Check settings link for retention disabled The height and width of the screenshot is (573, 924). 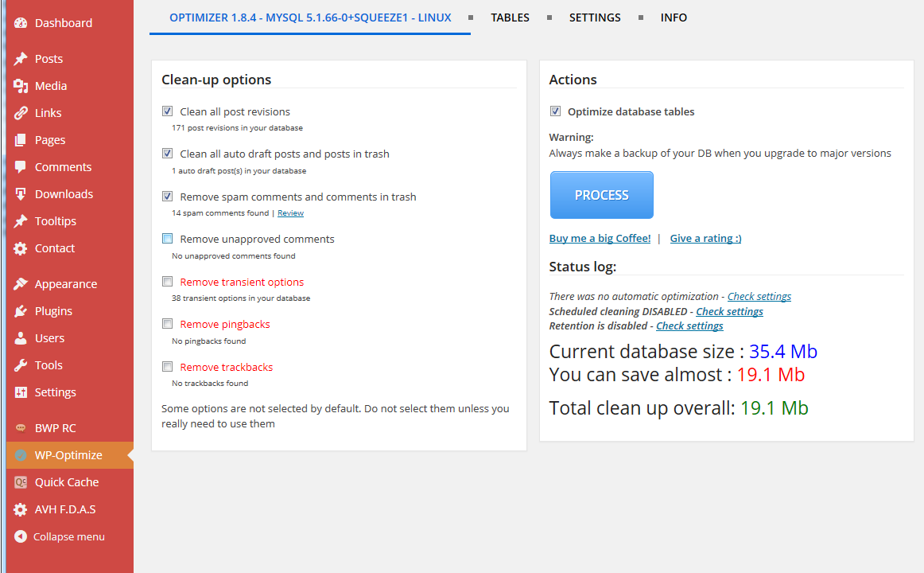(x=689, y=326)
